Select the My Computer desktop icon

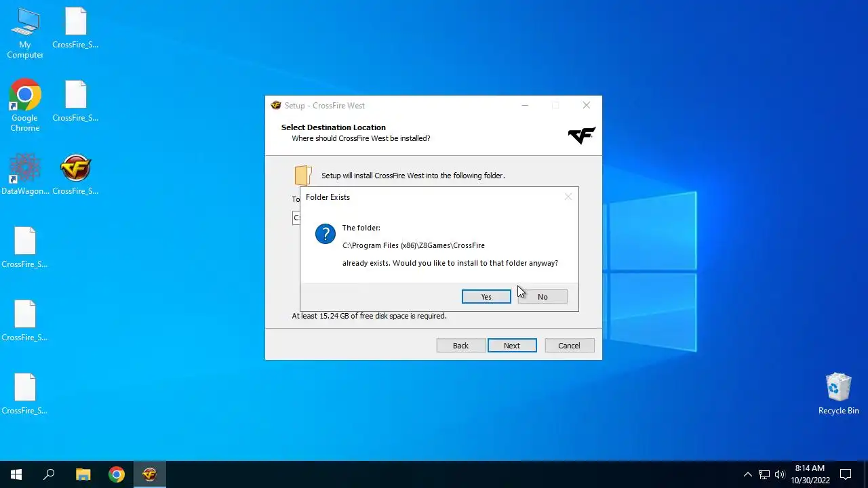click(x=25, y=34)
